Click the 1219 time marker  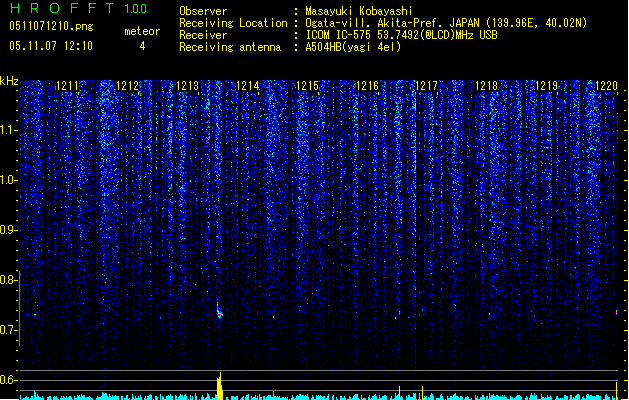point(547,86)
